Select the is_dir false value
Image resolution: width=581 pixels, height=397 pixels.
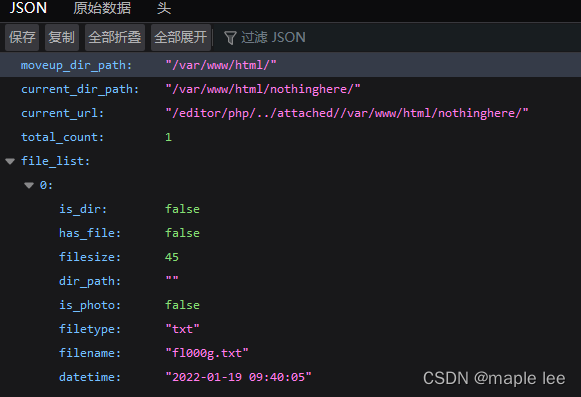[182, 209]
